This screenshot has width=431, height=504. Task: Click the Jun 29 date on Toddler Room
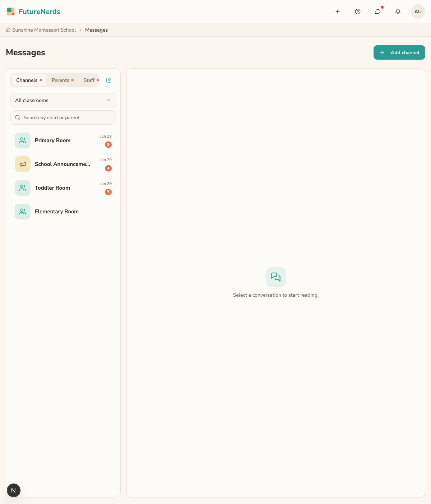(106, 184)
